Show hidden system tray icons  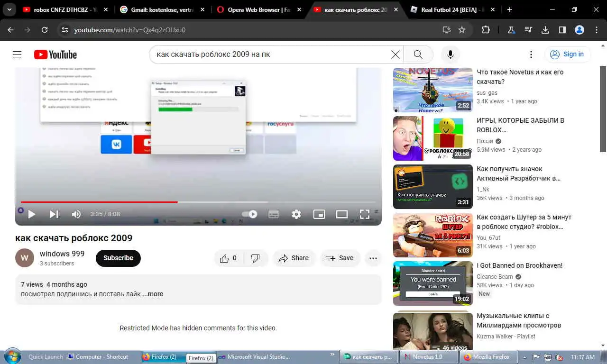(524, 357)
